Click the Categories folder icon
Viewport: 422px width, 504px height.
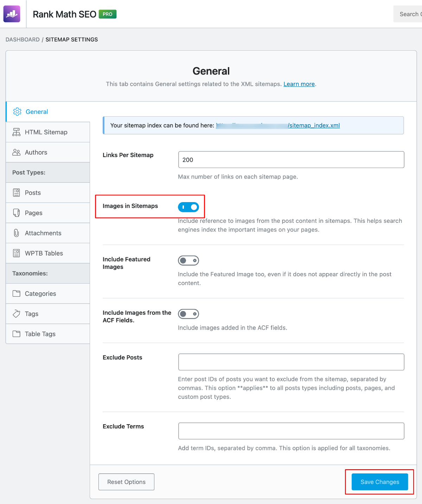[17, 293]
